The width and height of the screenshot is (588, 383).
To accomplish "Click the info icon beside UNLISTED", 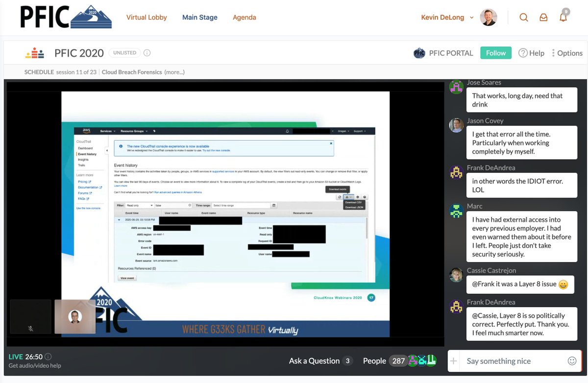I will 147,53.
